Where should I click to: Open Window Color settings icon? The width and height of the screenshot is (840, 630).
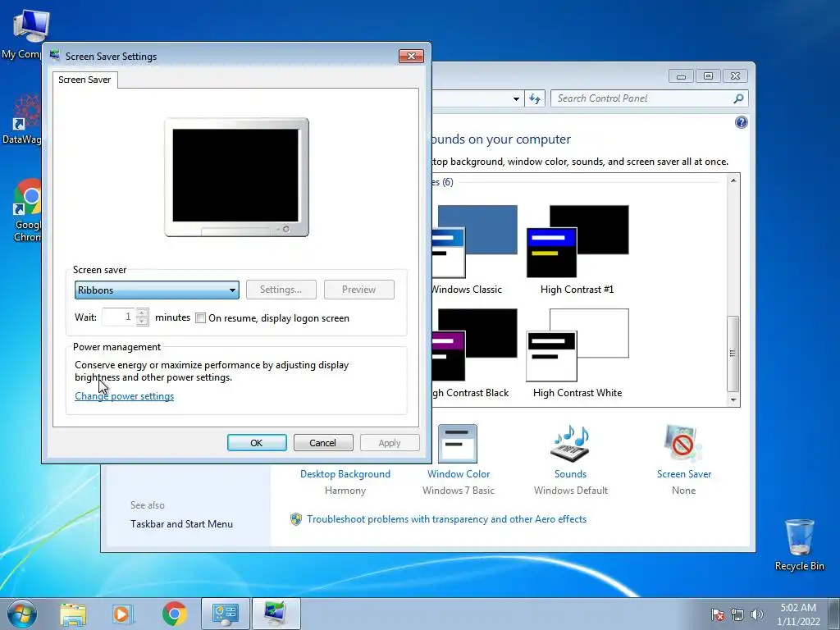point(458,444)
